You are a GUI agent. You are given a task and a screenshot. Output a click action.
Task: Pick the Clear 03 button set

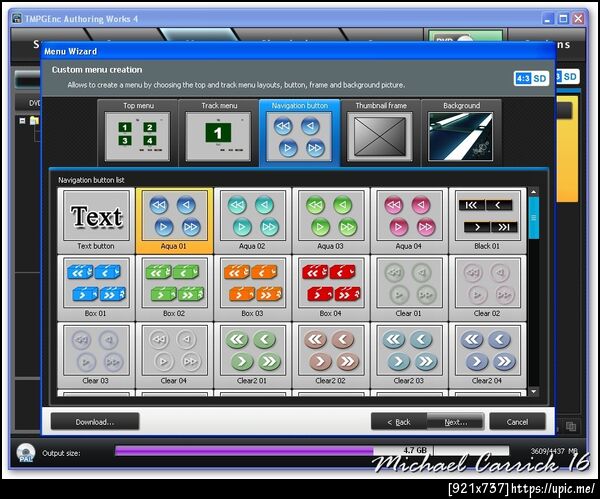96,355
